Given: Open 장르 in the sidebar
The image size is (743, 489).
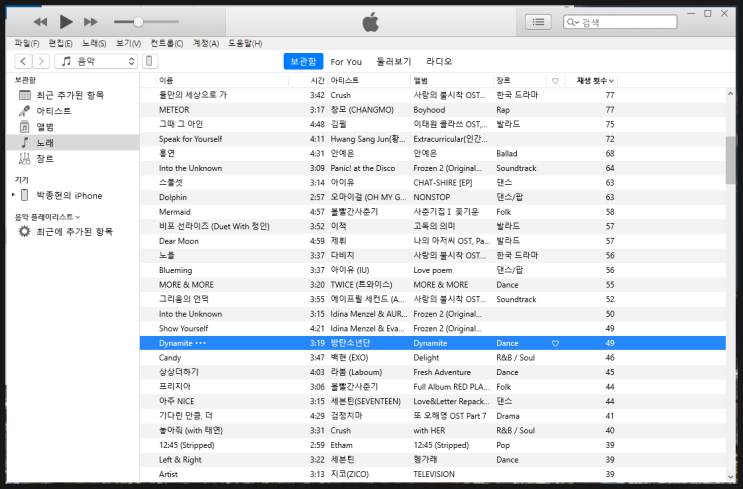Looking at the screenshot, I should pyautogui.click(x=72, y=159).
